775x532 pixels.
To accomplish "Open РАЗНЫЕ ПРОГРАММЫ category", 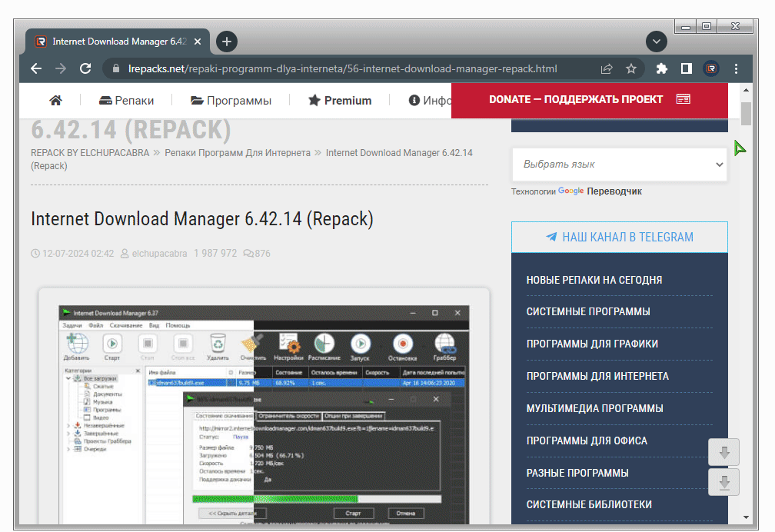I will pos(577,473).
